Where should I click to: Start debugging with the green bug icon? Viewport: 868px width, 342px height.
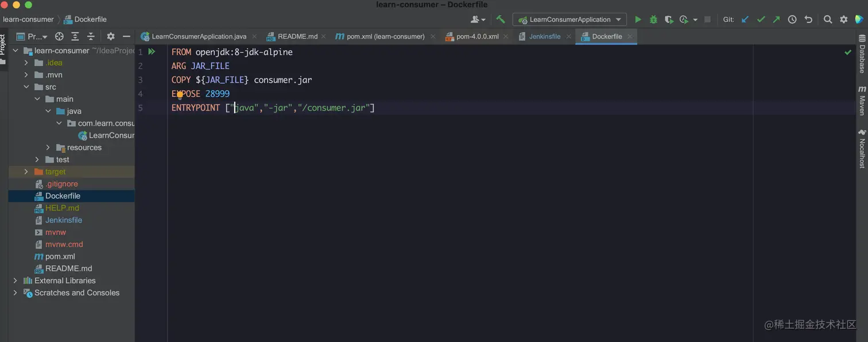653,20
